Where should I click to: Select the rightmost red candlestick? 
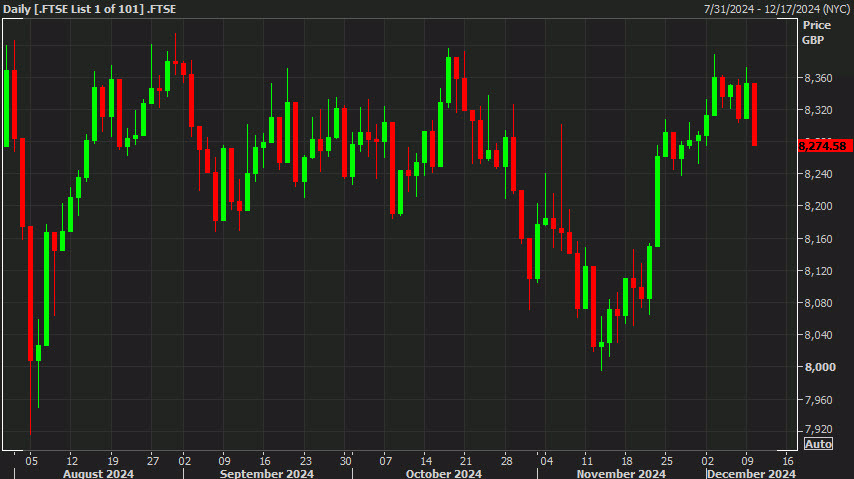(754, 114)
